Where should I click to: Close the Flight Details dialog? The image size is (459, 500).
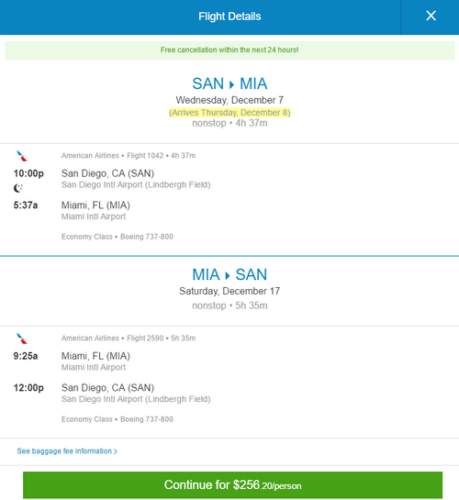[431, 16]
